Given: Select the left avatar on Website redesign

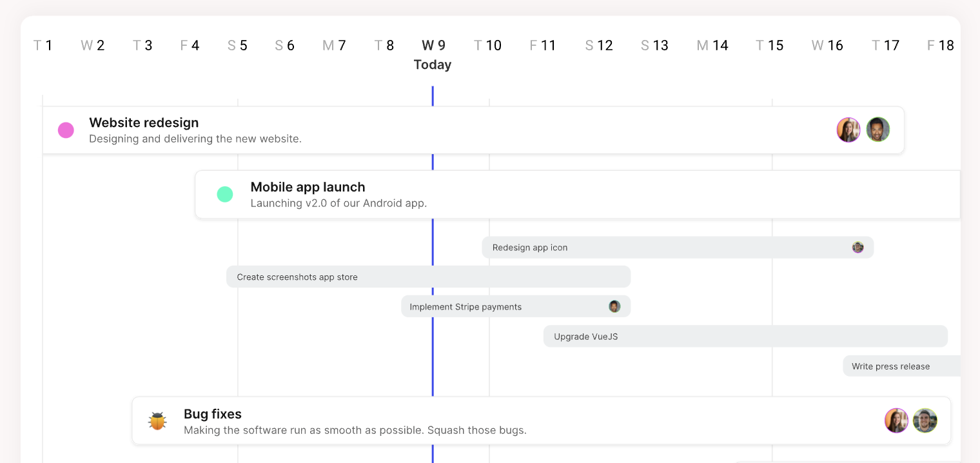Looking at the screenshot, I should 848,130.
